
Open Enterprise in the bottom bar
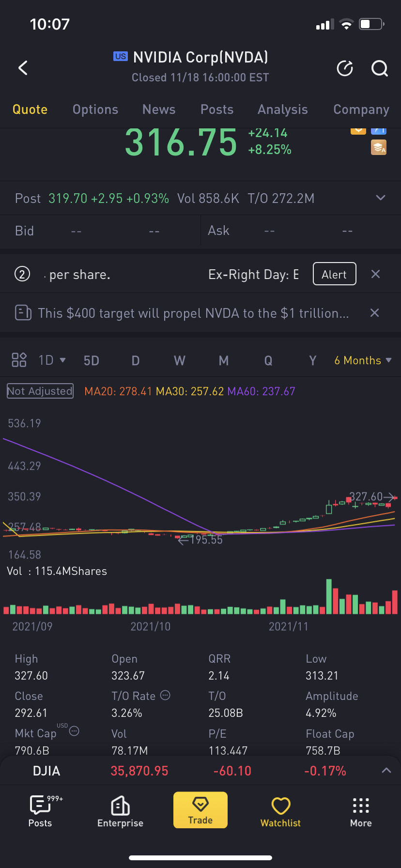click(120, 811)
